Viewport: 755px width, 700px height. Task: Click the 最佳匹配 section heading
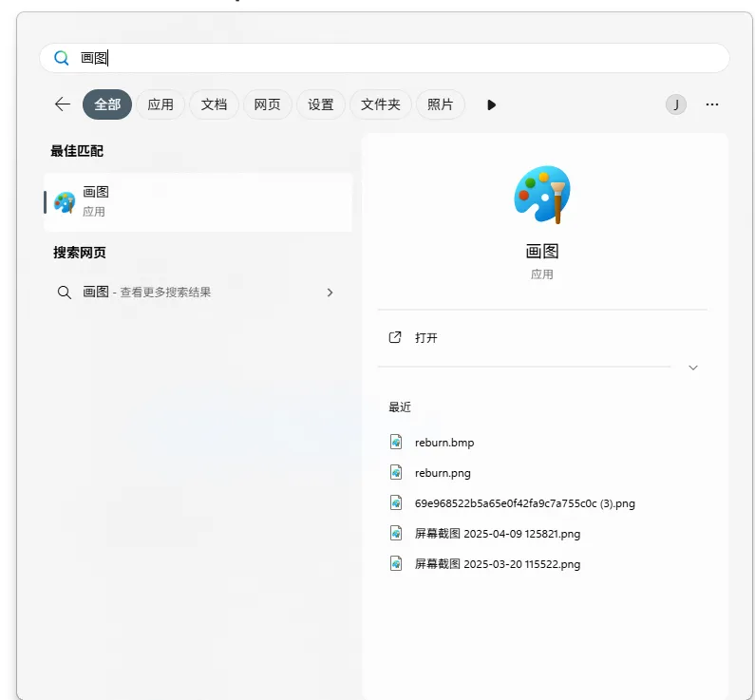[77, 151]
